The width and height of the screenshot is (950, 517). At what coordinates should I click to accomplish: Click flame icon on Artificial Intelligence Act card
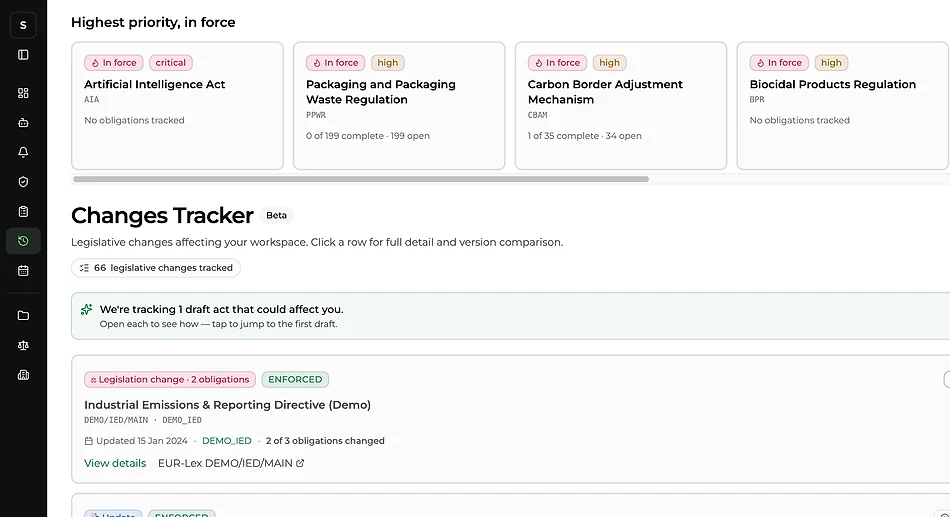pos(95,62)
